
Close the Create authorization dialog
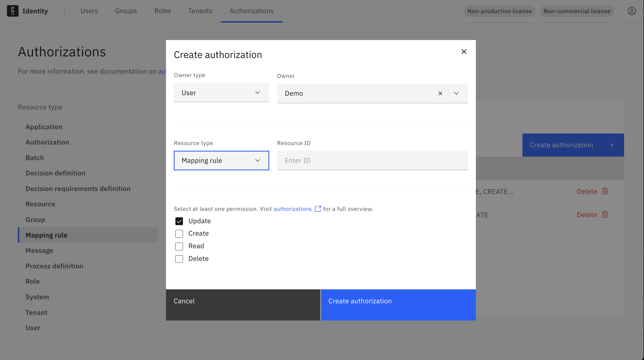tap(464, 52)
